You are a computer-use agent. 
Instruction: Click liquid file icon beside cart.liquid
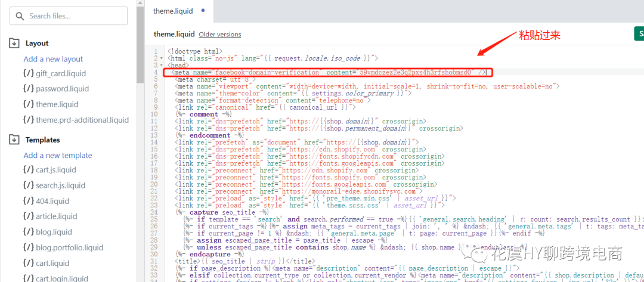[29, 263]
